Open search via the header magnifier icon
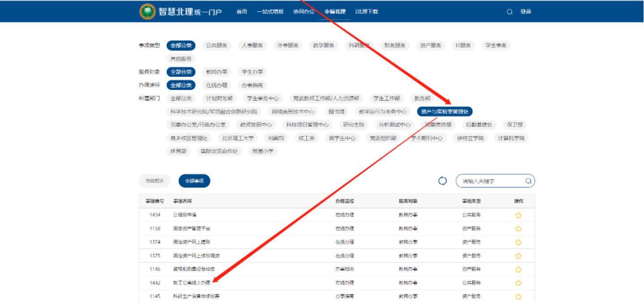Viewport: 644px width, 302px height. 509,12
